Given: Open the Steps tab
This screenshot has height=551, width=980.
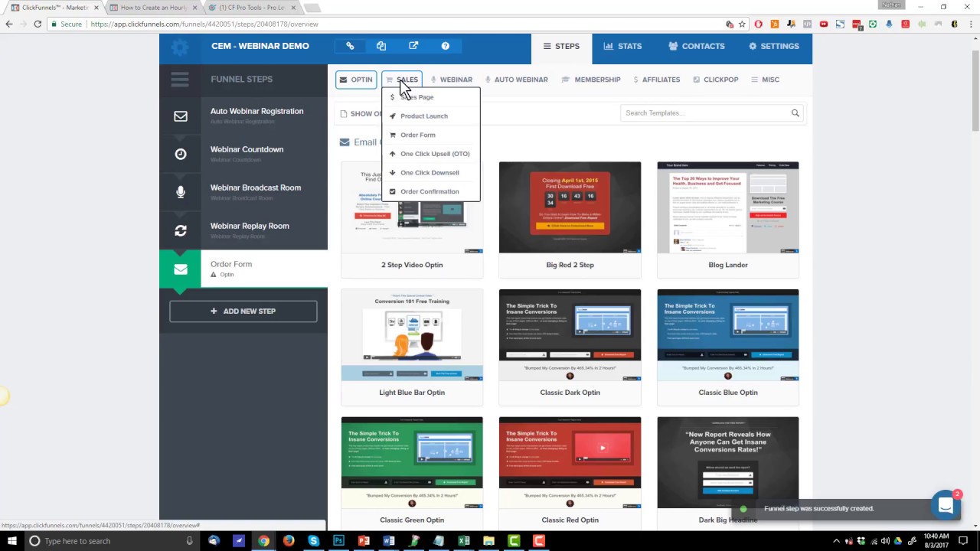Looking at the screenshot, I should pos(561,46).
